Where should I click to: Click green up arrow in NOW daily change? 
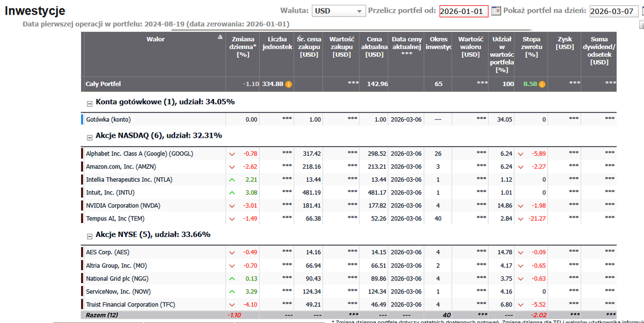(232, 291)
